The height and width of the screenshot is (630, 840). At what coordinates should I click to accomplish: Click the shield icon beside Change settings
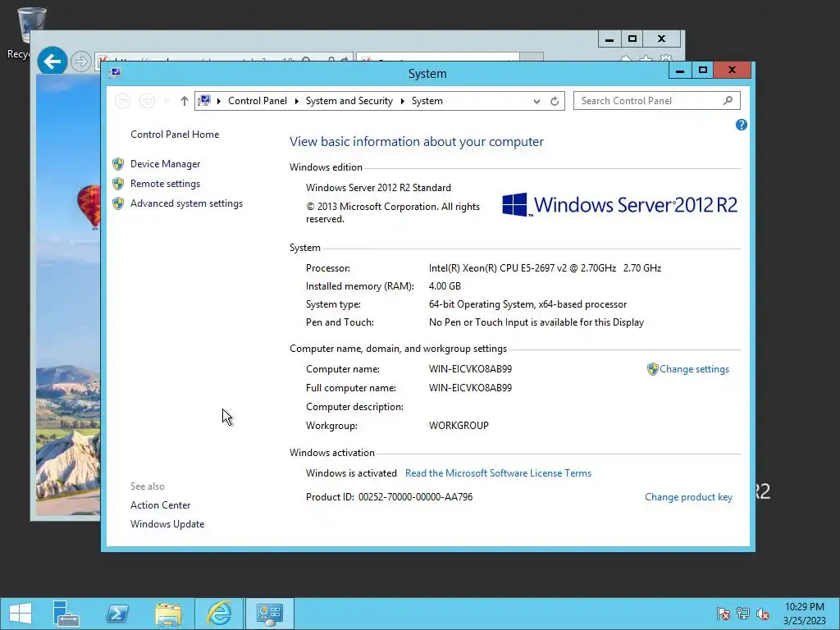pyautogui.click(x=652, y=369)
